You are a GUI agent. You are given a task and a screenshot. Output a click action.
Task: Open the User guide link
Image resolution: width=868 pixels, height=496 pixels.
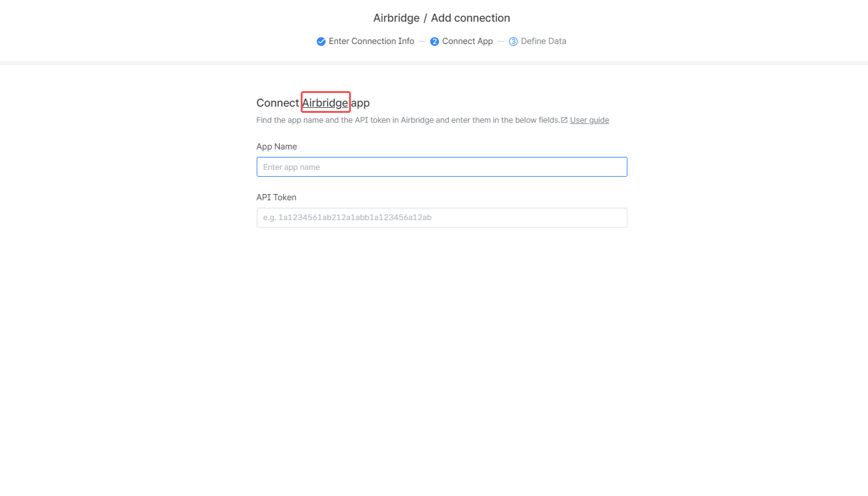[590, 120]
